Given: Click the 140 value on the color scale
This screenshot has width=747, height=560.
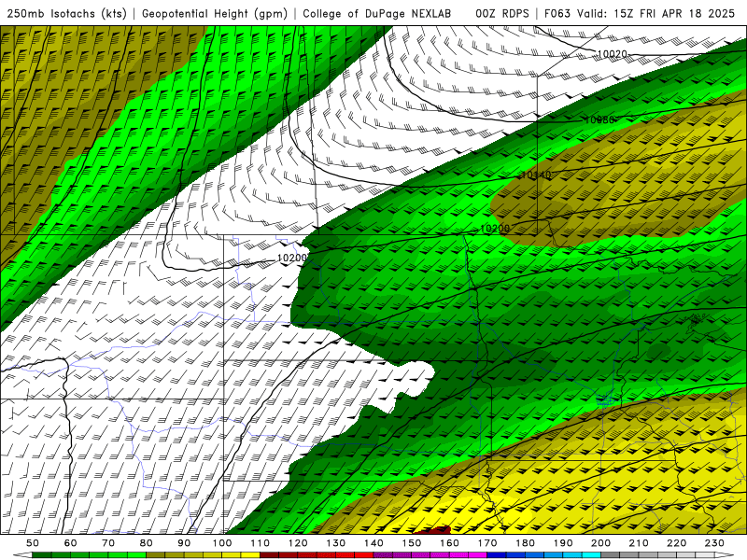Looking at the screenshot, I should tap(374, 543).
